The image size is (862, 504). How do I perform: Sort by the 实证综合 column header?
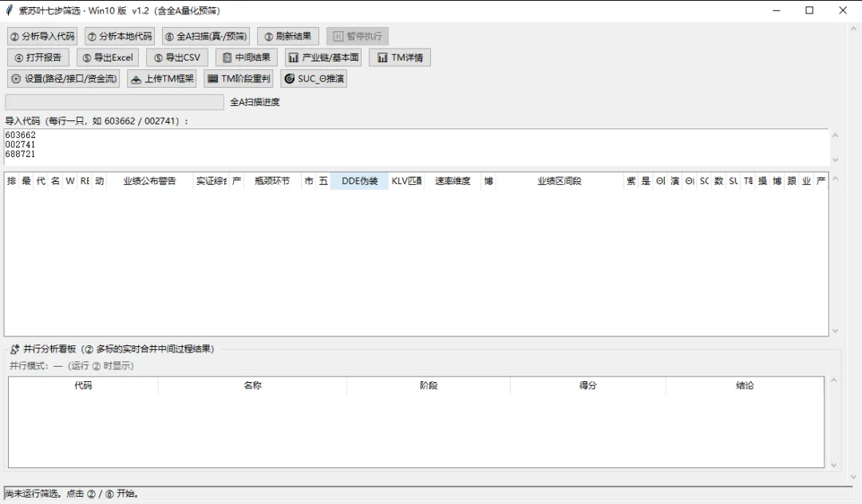pyautogui.click(x=211, y=181)
